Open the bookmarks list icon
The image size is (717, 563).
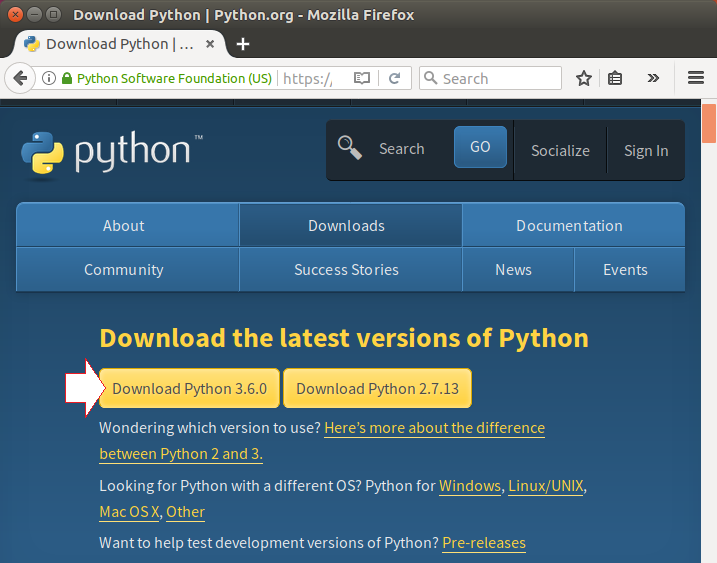[x=615, y=78]
